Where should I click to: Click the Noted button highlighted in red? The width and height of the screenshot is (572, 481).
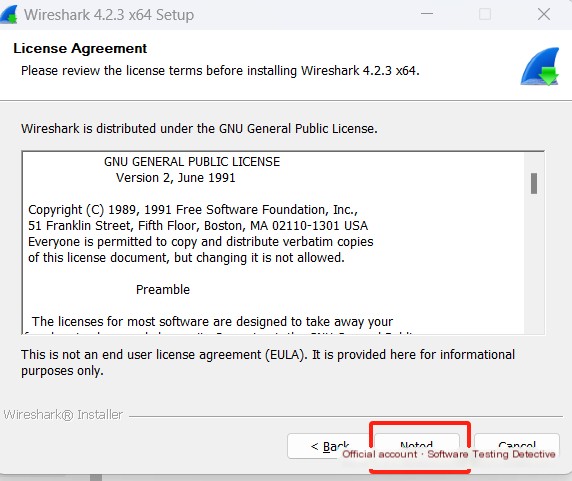pos(417,446)
